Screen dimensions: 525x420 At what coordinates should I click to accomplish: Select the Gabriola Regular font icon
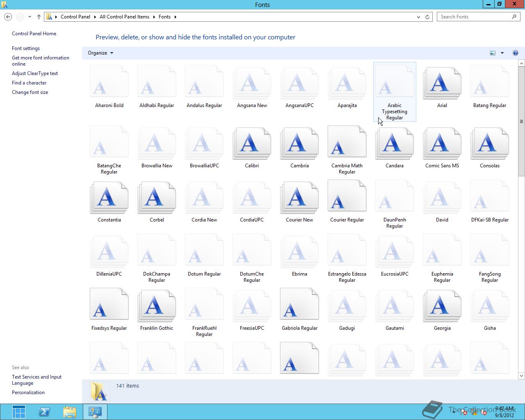pyautogui.click(x=299, y=304)
